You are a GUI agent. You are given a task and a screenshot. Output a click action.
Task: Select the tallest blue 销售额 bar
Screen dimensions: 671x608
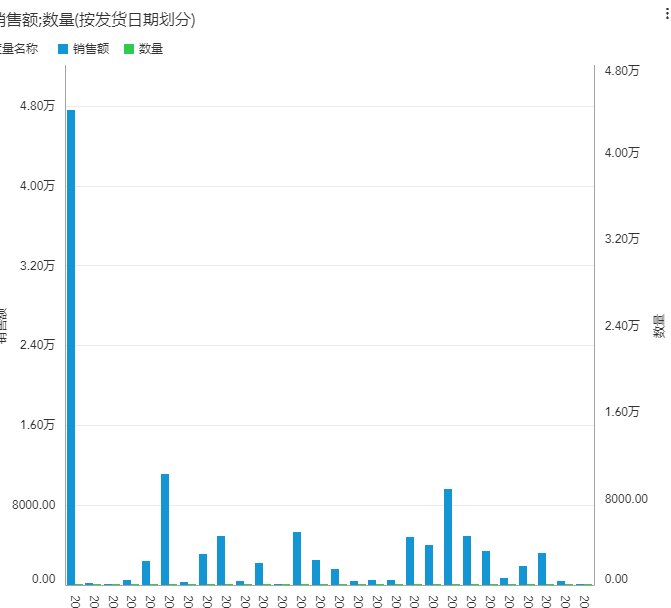point(71,347)
